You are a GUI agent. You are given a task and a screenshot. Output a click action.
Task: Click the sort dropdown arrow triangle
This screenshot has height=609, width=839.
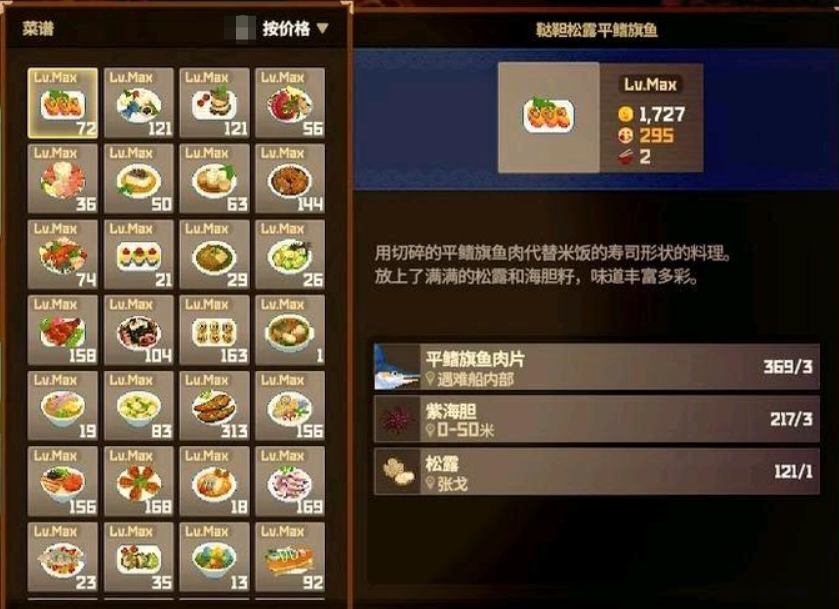(322, 28)
